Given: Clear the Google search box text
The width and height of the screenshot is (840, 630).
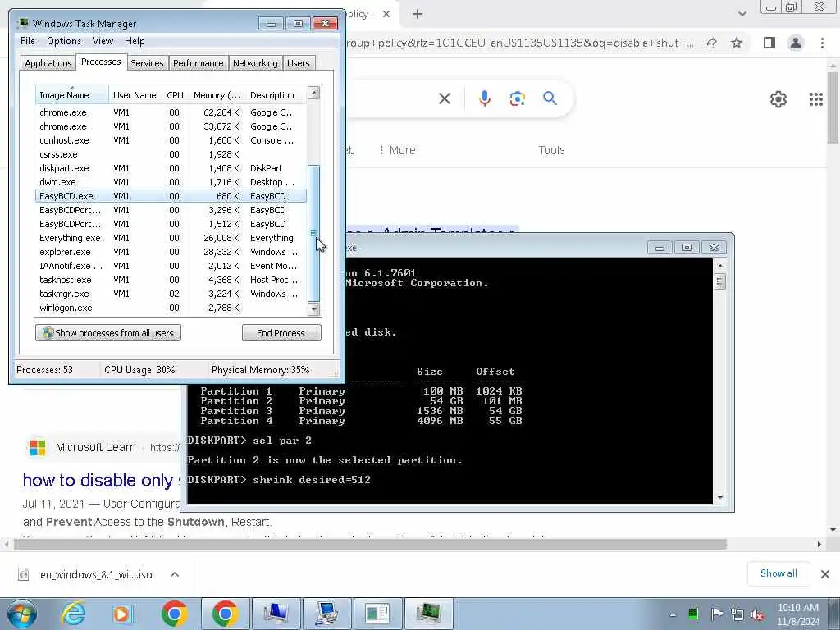Looking at the screenshot, I should (x=444, y=98).
